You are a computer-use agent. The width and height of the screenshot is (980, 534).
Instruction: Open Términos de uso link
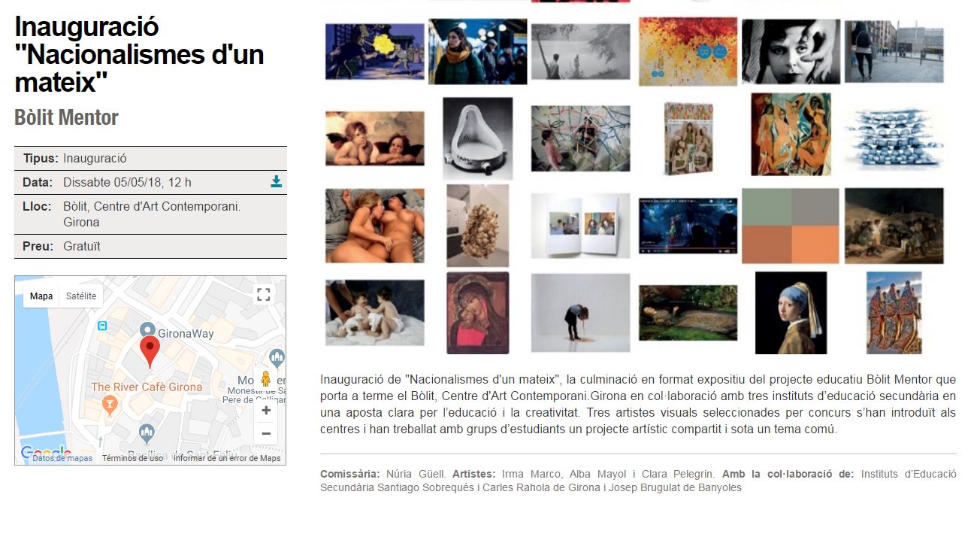tap(132, 458)
